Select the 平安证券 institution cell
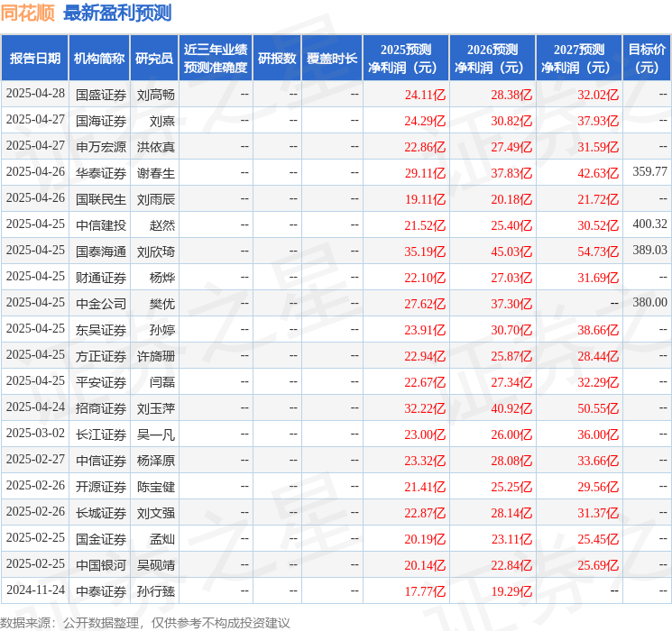 coord(101,382)
